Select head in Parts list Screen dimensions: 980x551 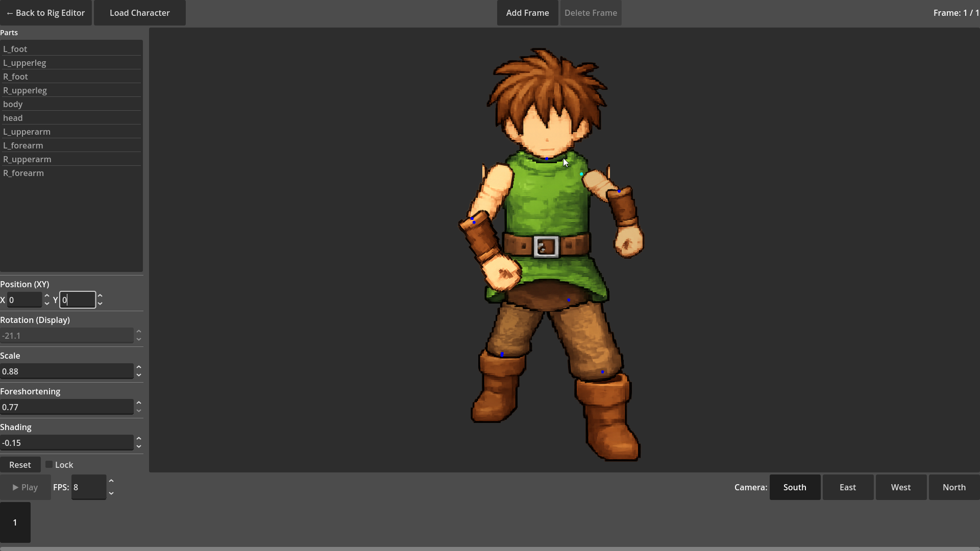[x=13, y=118]
